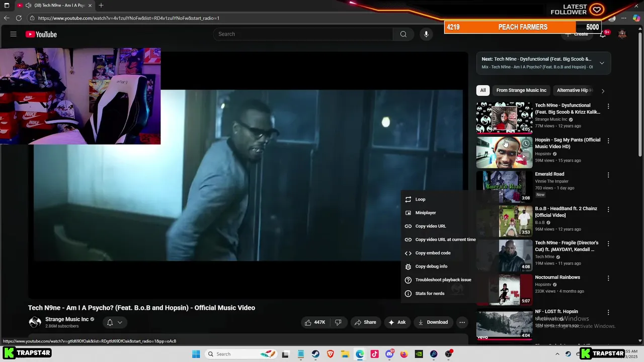644x362 pixels.
Task: Open options menu for Emerald Road video
Action: [x=608, y=175]
